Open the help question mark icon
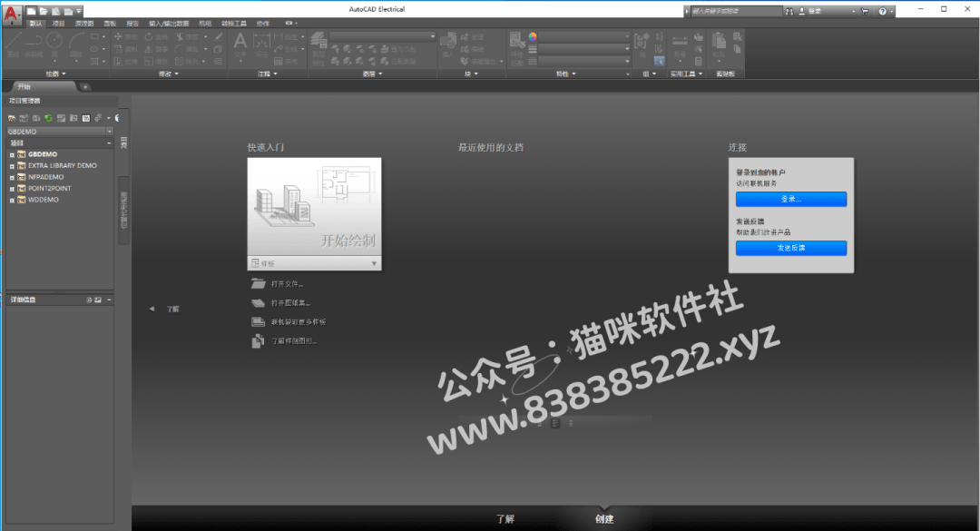 click(883, 11)
